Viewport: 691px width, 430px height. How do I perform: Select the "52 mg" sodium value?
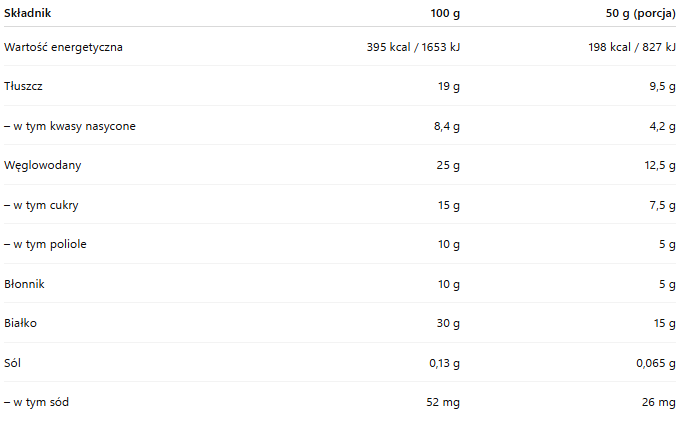pos(443,402)
